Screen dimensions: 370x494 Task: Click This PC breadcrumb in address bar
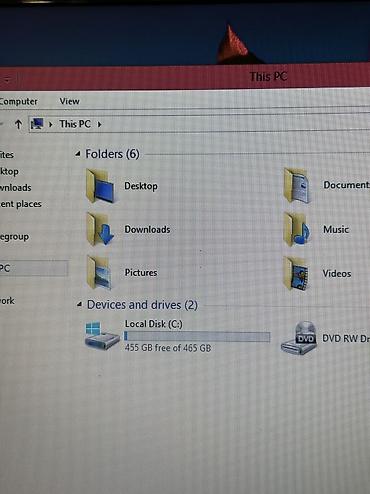point(75,124)
